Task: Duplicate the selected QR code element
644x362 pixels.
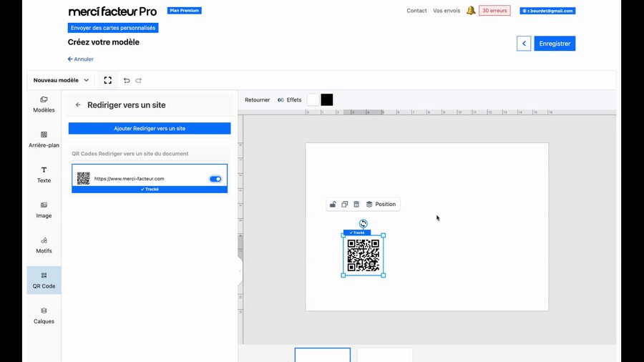Action: [345, 204]
